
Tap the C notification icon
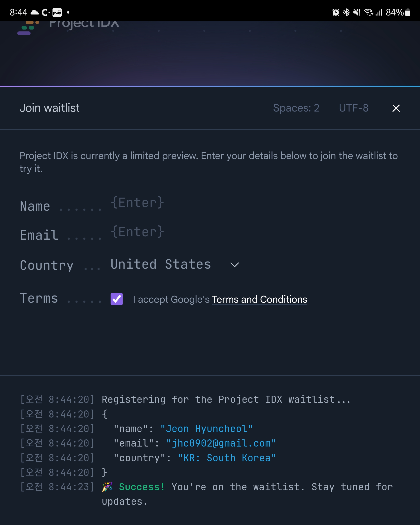pos(46,12)
